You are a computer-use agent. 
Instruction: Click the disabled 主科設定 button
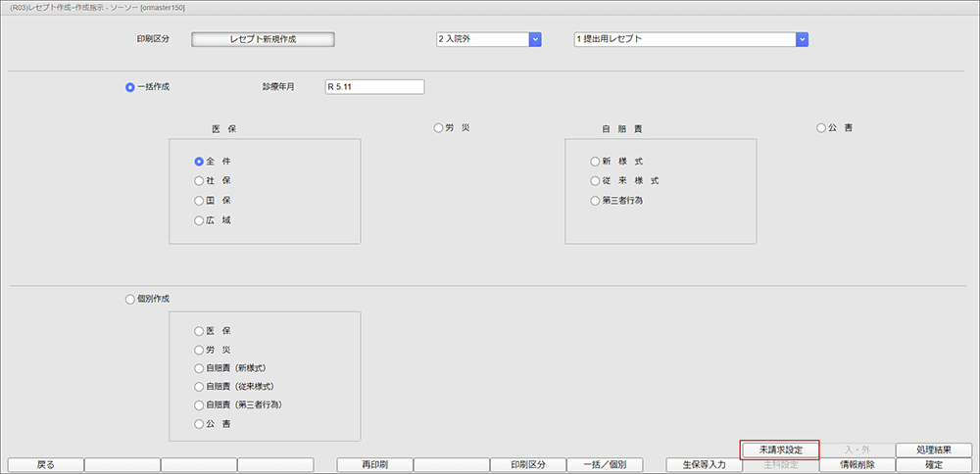click(x=780, y=465)
